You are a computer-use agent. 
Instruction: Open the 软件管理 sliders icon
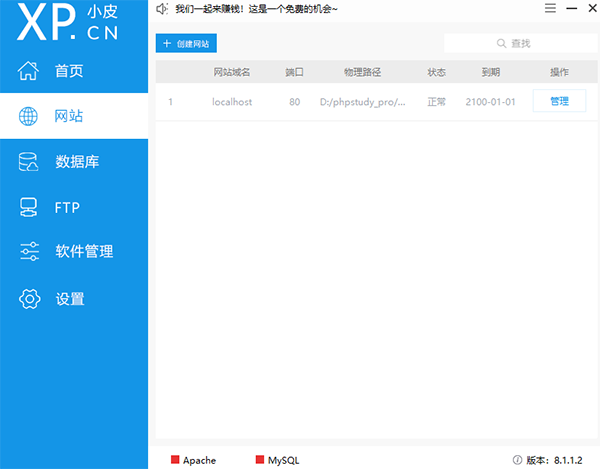29,251
